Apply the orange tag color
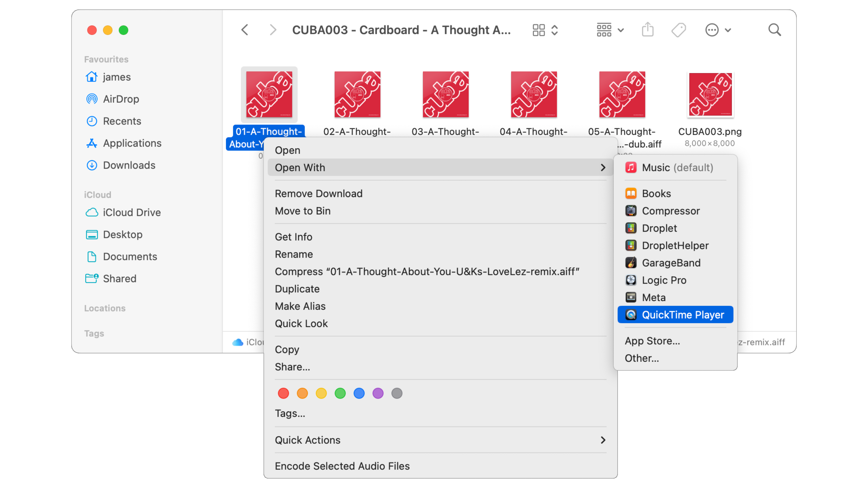The height and width of the screenshot is (488, 868). pos(302,393)
